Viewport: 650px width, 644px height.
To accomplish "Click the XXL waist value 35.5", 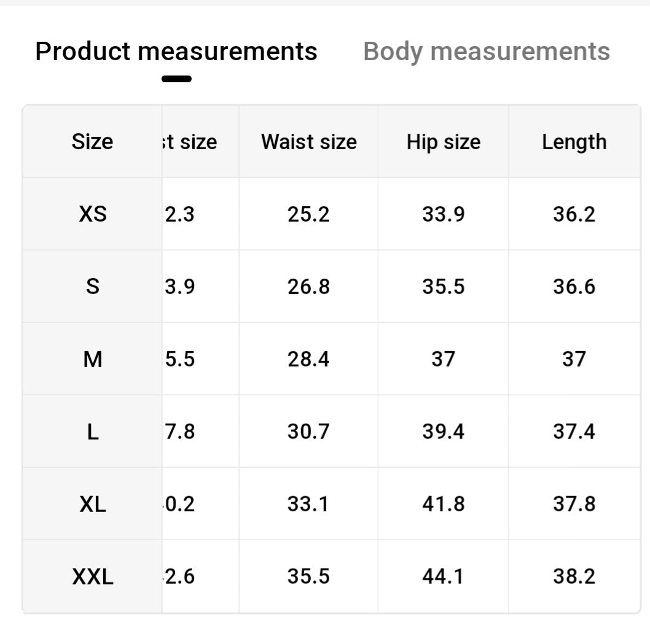I will tap(308, 576).
